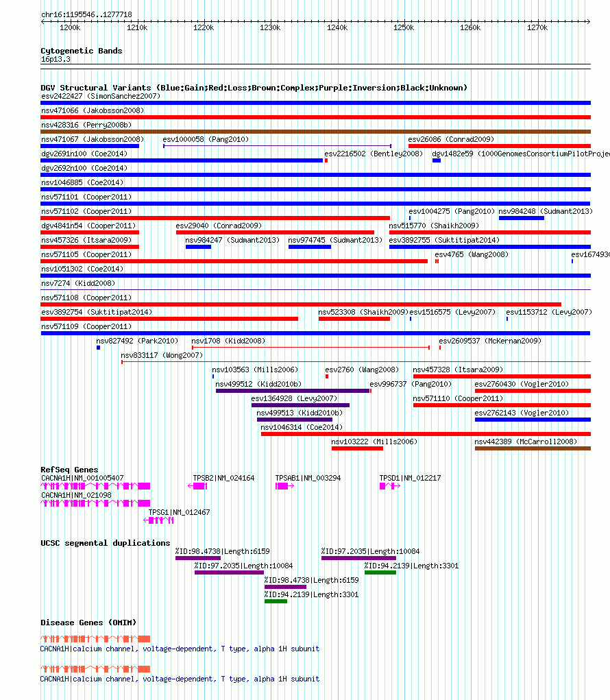Select the DGV Structural Variants track title
The image size is (610, 700).
click(x=254, y=88)
